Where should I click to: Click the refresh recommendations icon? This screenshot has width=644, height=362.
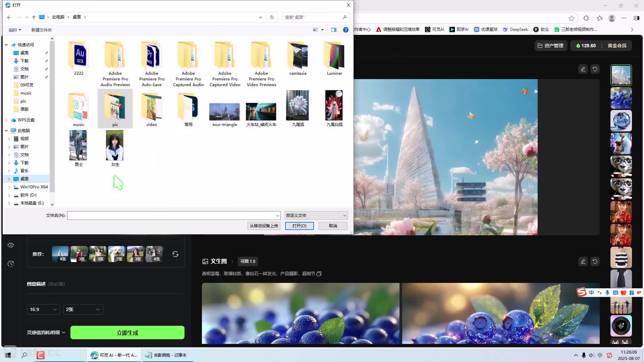coord(175,254)
